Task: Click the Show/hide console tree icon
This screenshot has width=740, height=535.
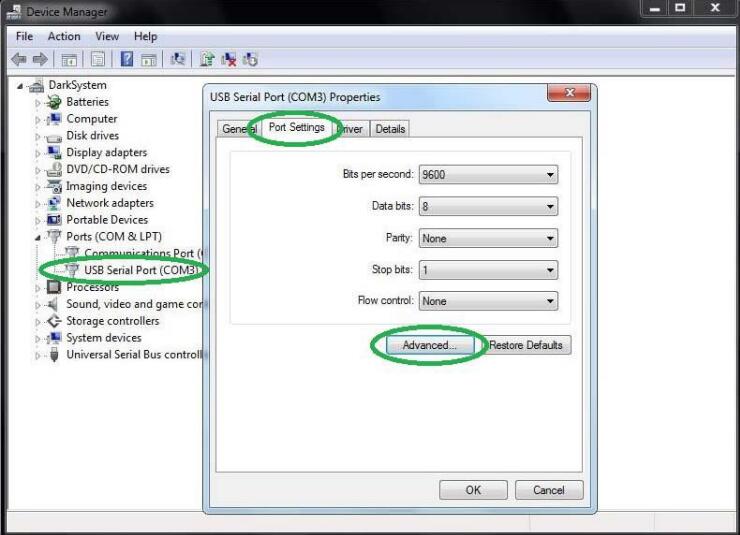Action: (x=69, y=60)
